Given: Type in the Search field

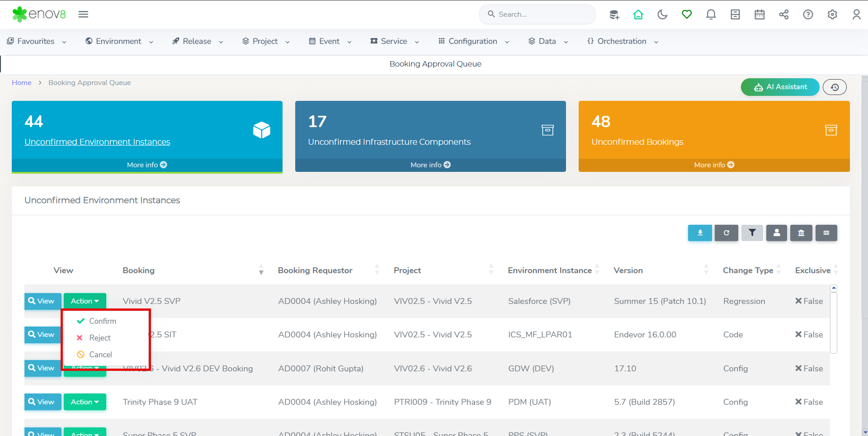Looking at the screenshot, I should point(542,14).
